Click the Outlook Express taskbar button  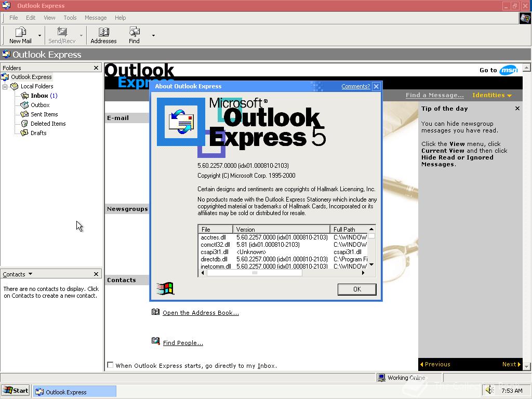[75, 392]
